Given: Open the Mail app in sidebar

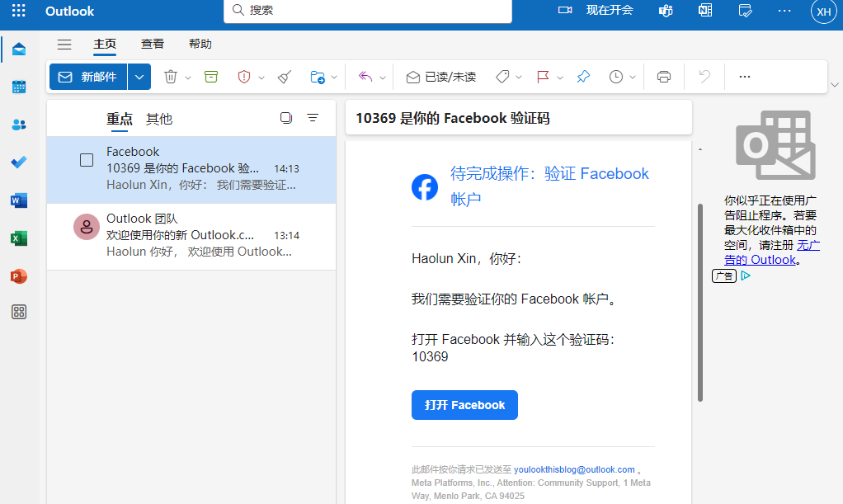Looking at the screenshot, I should coord(19,49).
